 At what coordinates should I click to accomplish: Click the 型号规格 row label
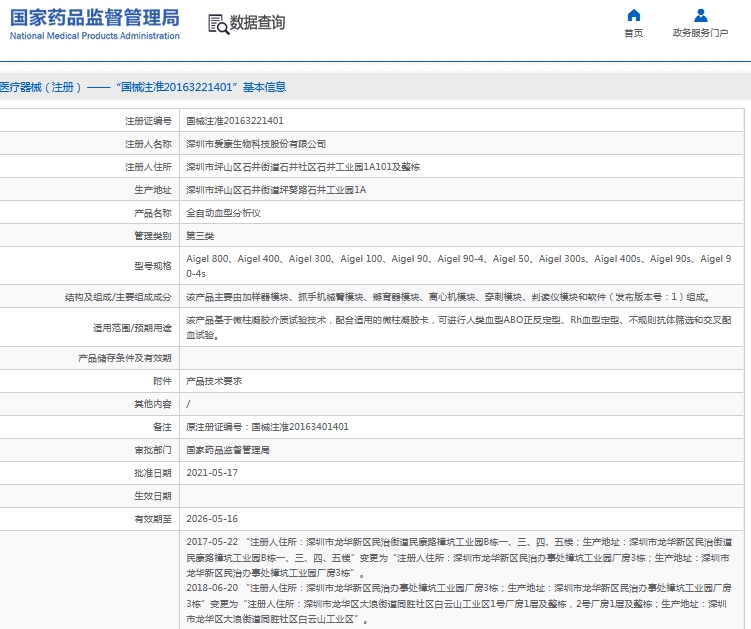point(153,266)
